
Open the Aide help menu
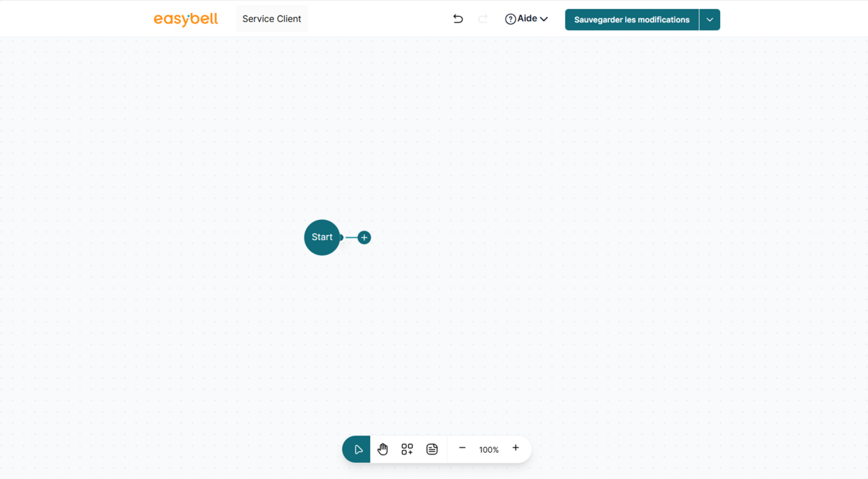tap(526, 19)
